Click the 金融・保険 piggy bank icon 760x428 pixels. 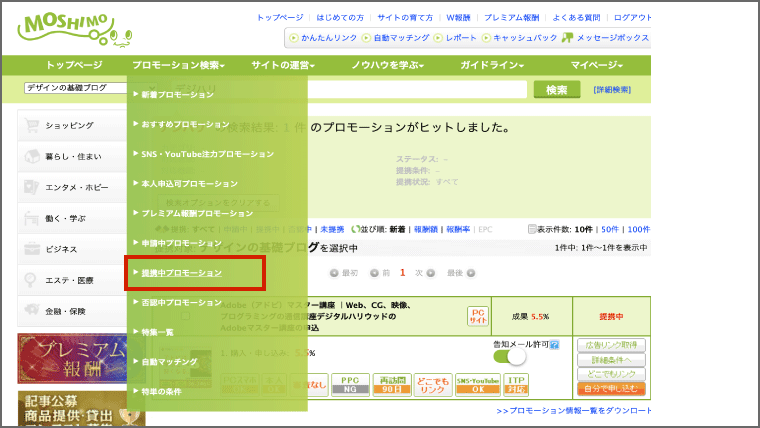click(x=32, y=311)
